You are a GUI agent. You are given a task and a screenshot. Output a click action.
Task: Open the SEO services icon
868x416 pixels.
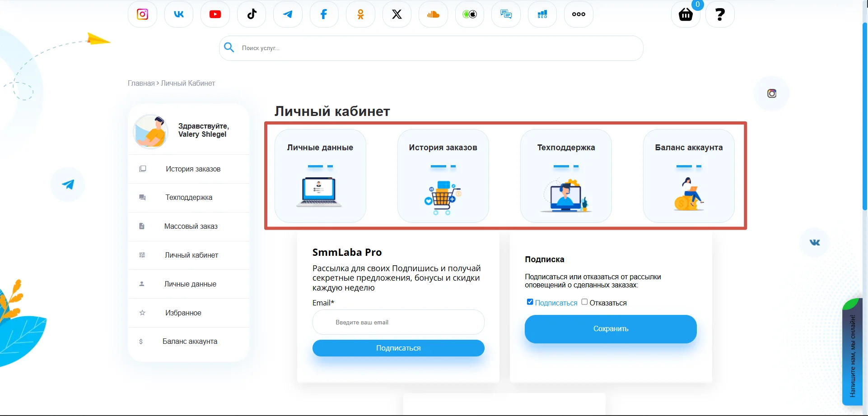coord(542,14)
